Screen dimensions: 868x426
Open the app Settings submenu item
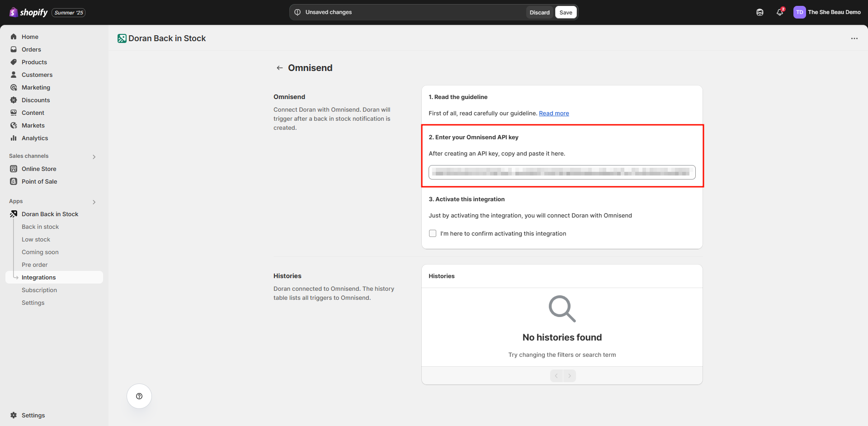pos(33,303)
